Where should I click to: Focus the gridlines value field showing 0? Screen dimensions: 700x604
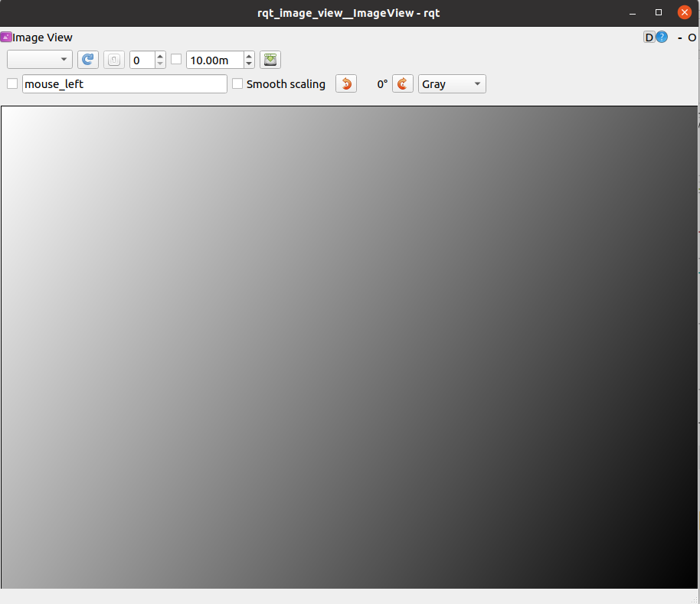(x=142, y=60)
